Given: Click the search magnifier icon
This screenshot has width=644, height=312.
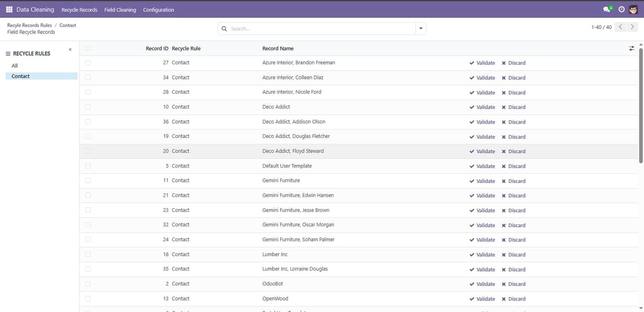Looking at the screenshot, I should pyautogui.click(x=224, y=28).
